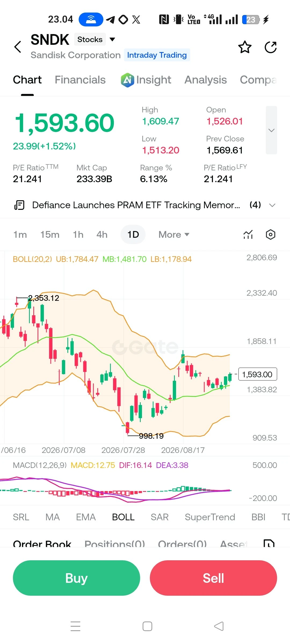
Task: Open the Company tab
Action: coord(258,80)
